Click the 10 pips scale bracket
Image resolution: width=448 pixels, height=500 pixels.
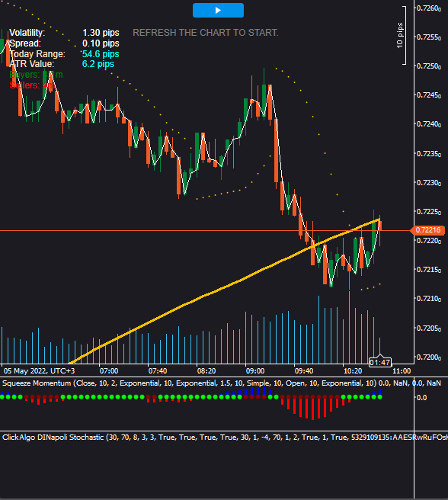[402, 35]
